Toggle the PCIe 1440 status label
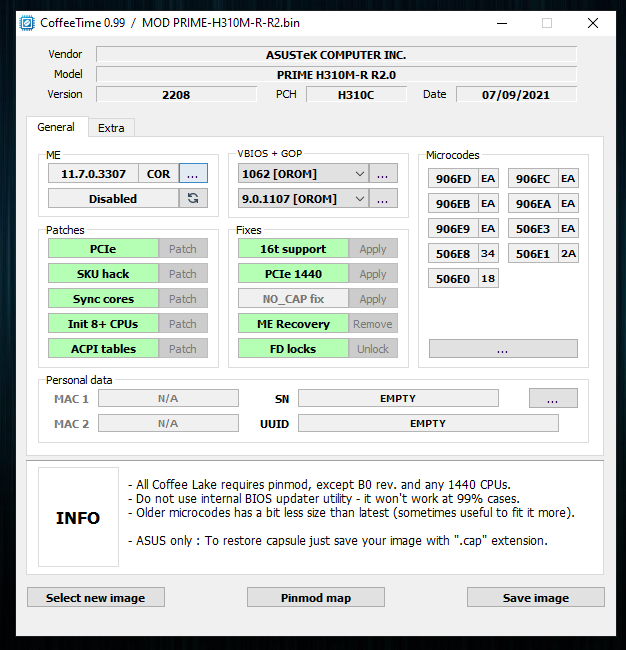 (293, 274)
